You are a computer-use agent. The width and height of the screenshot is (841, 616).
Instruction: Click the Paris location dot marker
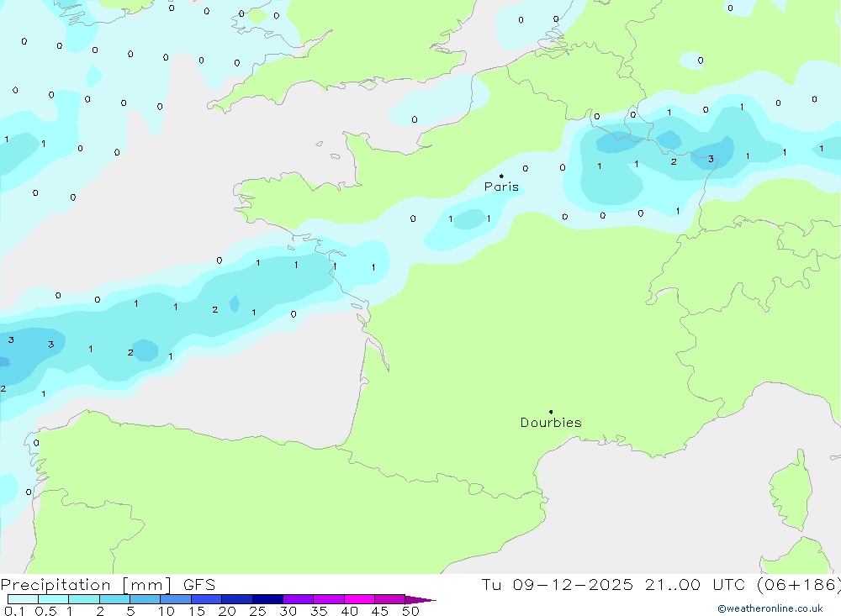pyautogui.click(x=501, y=176)
